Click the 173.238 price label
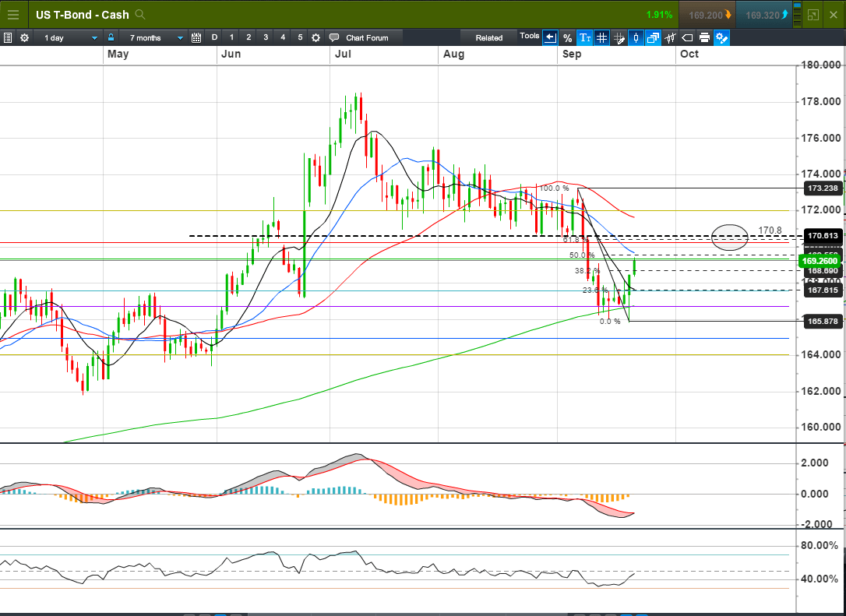 (823, 188)
